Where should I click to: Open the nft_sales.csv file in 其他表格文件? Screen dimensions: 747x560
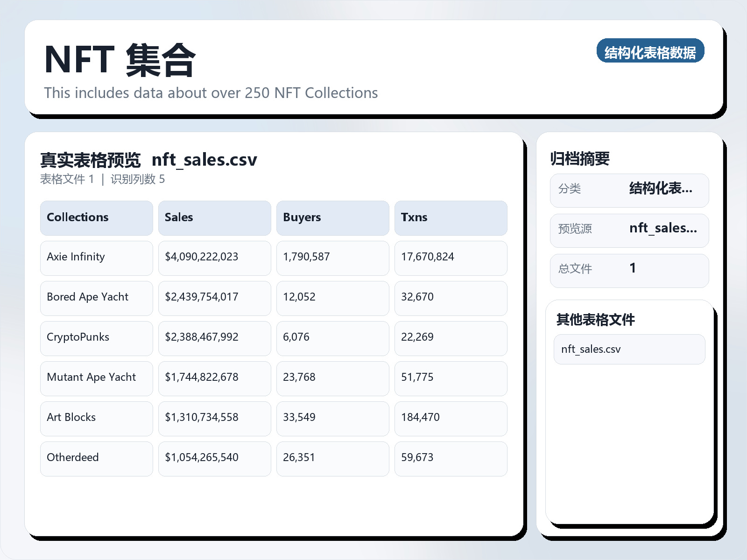point(629,349)
